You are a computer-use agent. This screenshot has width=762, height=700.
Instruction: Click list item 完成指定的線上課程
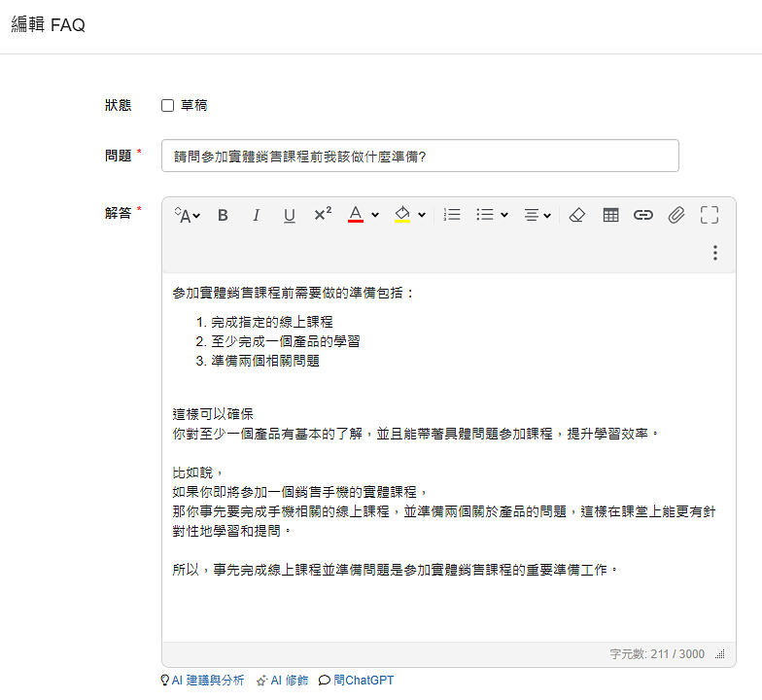coord(272,322)
